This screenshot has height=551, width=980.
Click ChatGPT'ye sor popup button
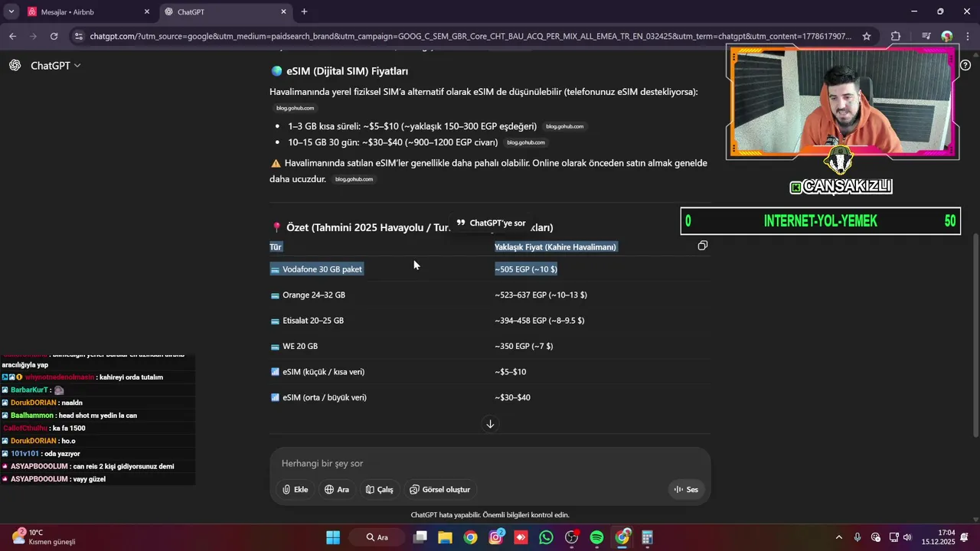491,223
